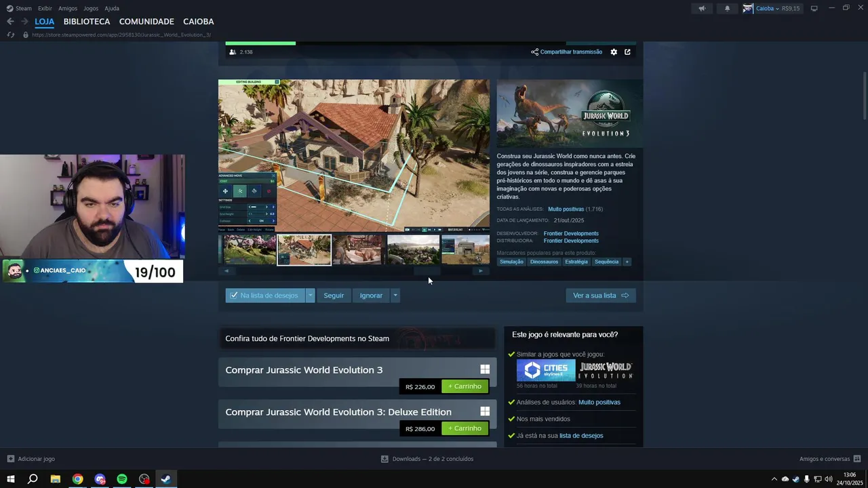The image size is (868, 488).
Task: Open the Steam menu
Action: (x=19, y=8)
